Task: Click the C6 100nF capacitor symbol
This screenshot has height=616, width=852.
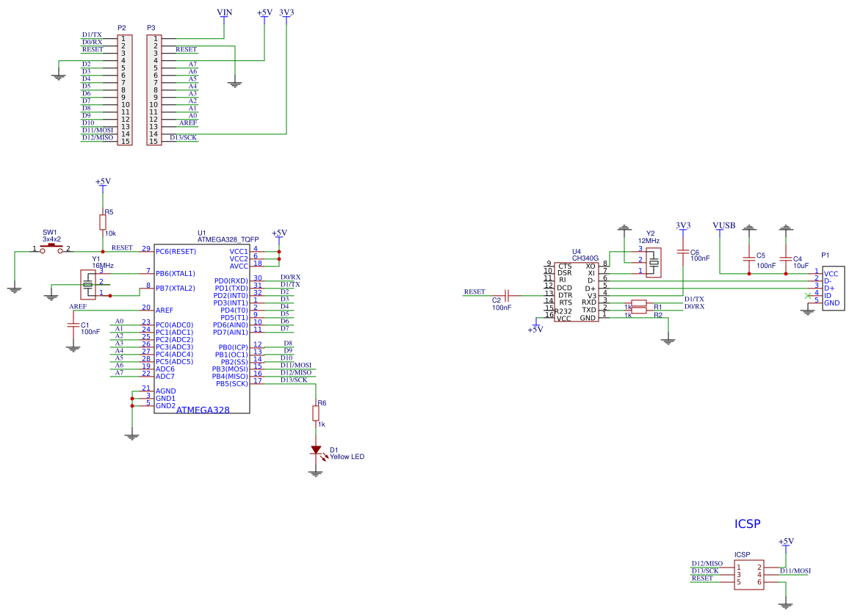Action: [683, 253]
